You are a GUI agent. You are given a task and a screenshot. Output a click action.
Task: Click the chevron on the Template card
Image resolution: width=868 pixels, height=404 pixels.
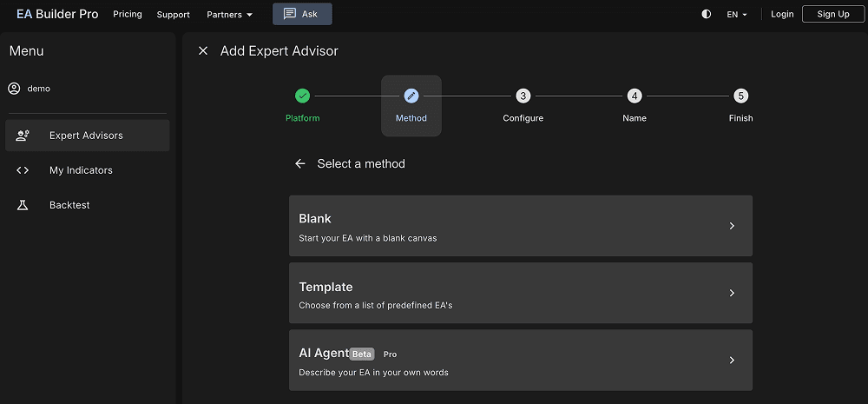pos(732,293)
